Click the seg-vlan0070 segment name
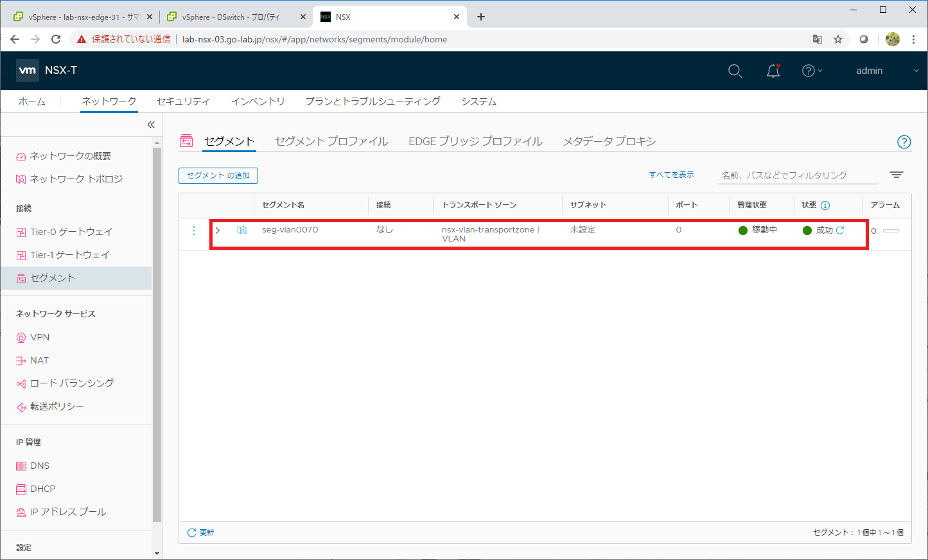 [290, 230]
